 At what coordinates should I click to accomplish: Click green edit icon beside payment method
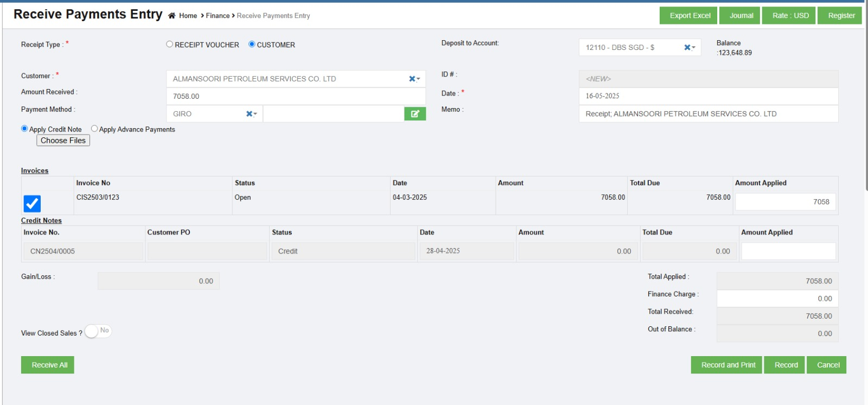point(415,113)
